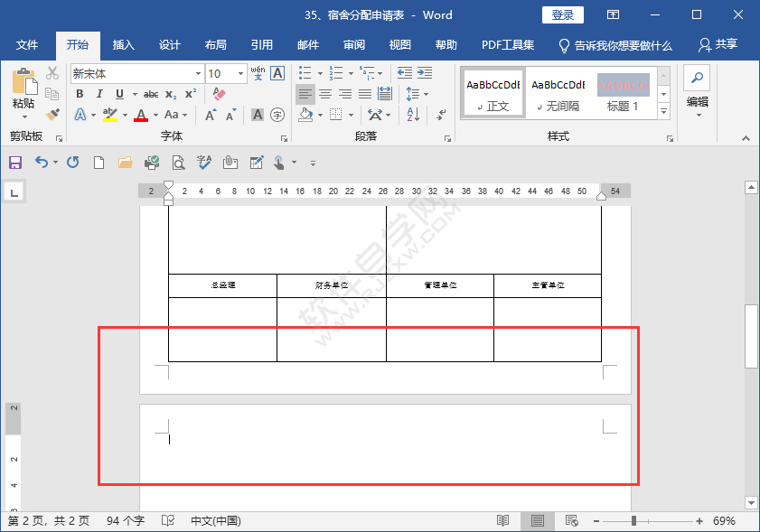The width and height of the screenshot is (760, 532).
Task: Open the font name dropdown
Action: (x=201, y=73)
